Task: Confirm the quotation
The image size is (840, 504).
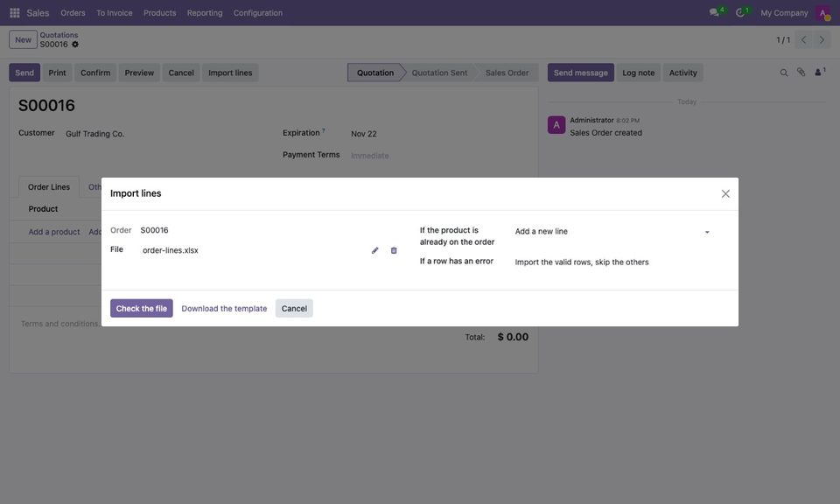Action: click(x=95, y=73)
